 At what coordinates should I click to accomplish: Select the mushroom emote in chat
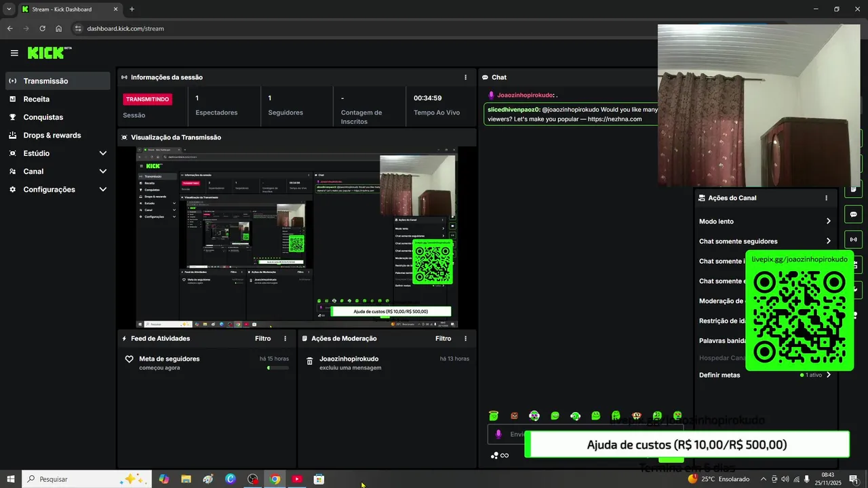[x=636, y=415]
